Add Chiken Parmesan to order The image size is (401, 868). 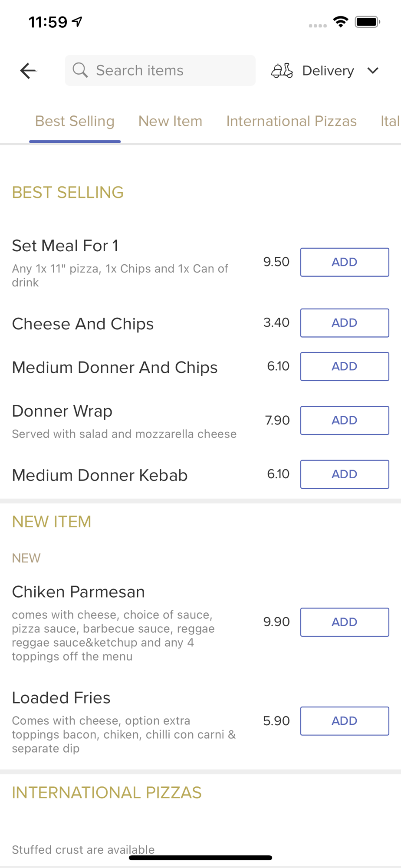(x=344, y=622)
